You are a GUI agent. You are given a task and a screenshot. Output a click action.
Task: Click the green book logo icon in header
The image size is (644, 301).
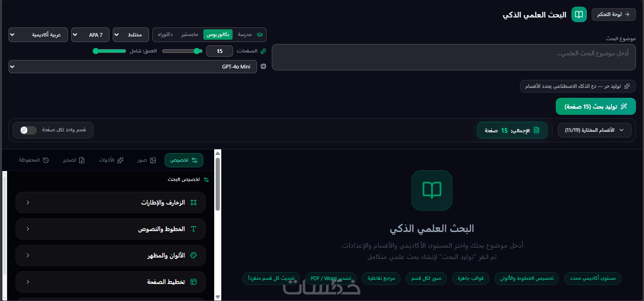tap(579, 14)
